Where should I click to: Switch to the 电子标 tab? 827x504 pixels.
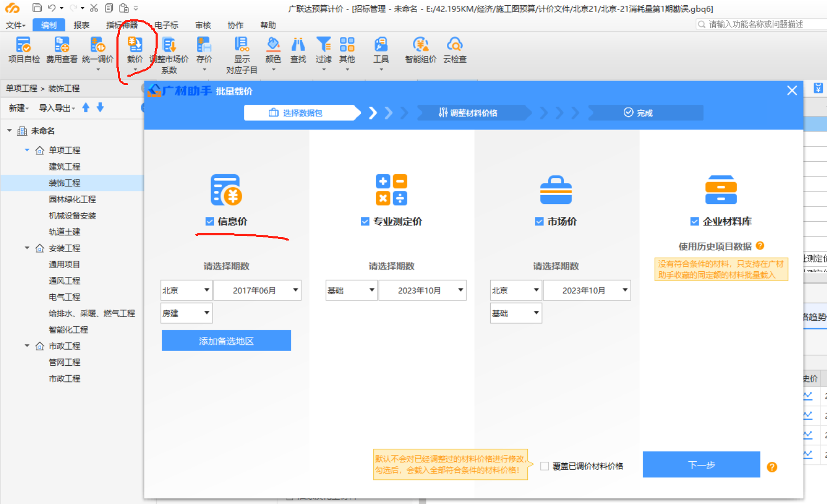(x=166, y=25)
